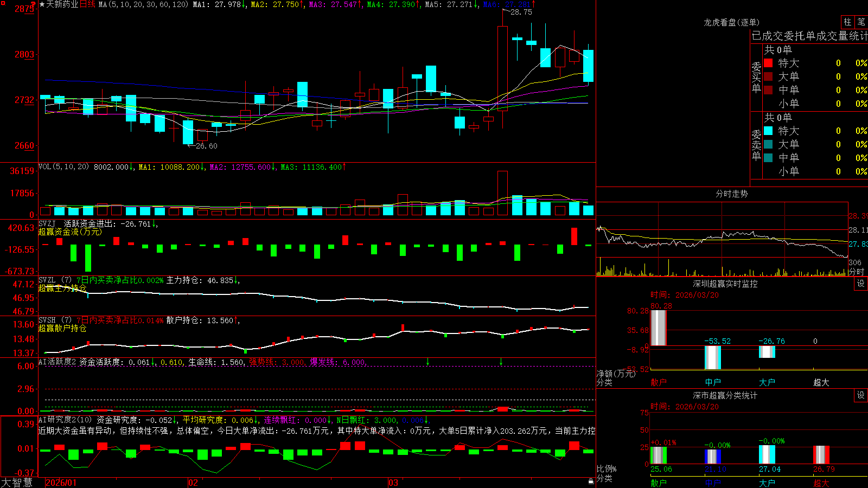Click the small lock icon at chart bottom-right

(591, 481)
